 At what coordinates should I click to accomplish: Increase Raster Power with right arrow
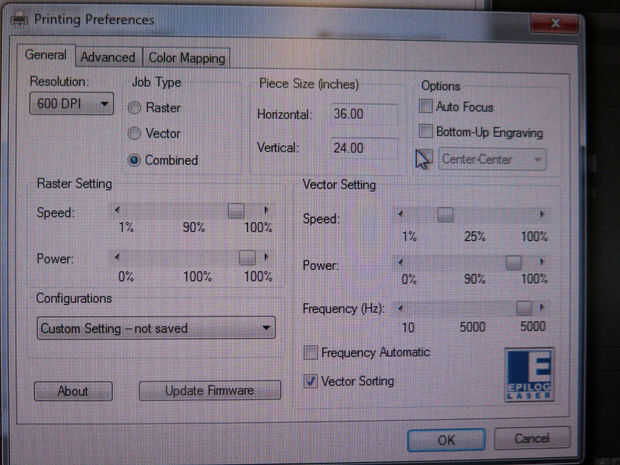[x=266, y=257]
